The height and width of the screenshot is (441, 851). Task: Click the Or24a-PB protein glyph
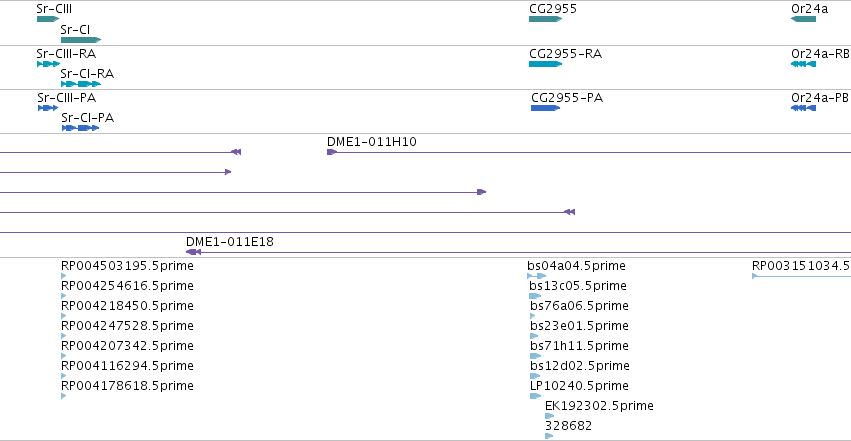pyautogui.click(x=803, y=108)
